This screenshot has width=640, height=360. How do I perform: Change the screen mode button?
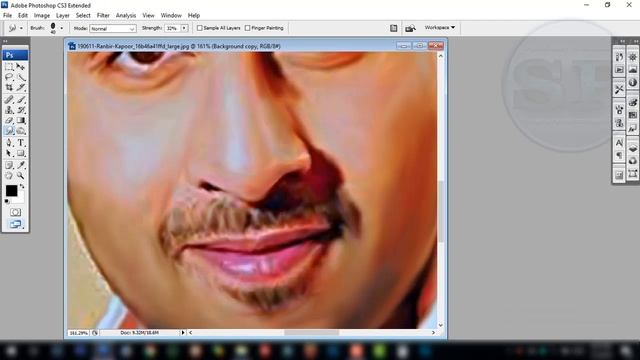point(16,224)
